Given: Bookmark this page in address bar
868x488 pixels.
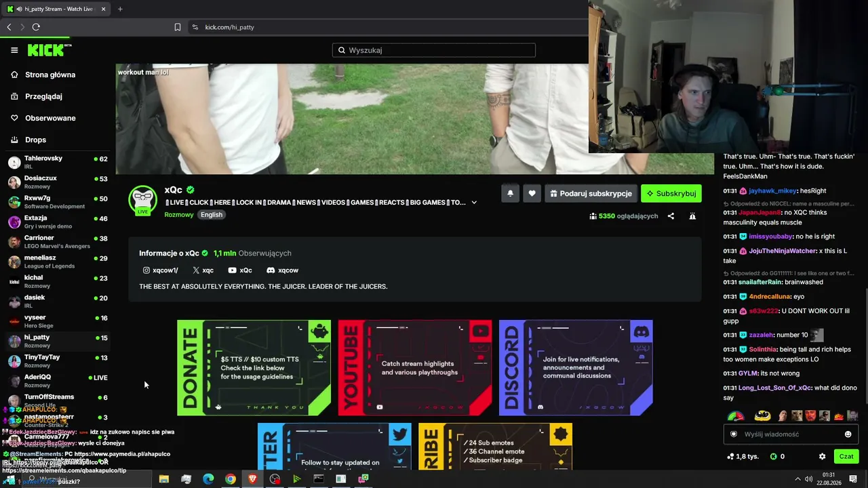Looking at the screenshot, I should (x=178, y=27).
